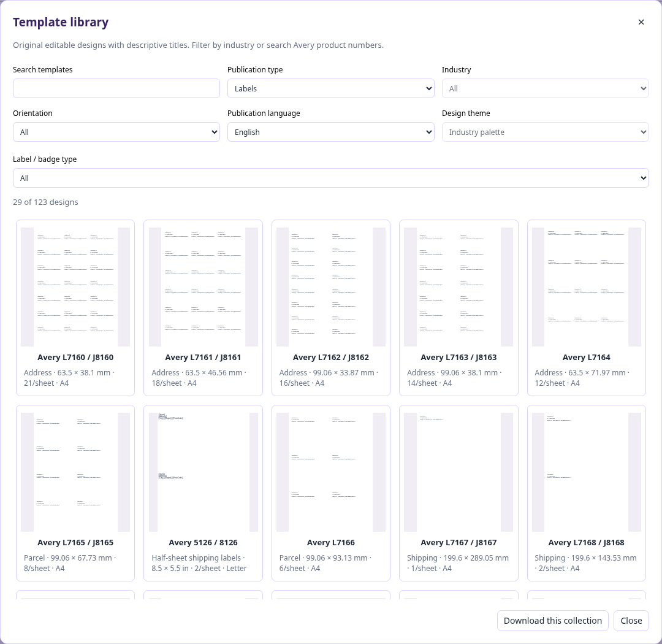Screen dimensions: 662x644
Task: Click the 'Avery L7164' title text
Action: click(587, 357)
